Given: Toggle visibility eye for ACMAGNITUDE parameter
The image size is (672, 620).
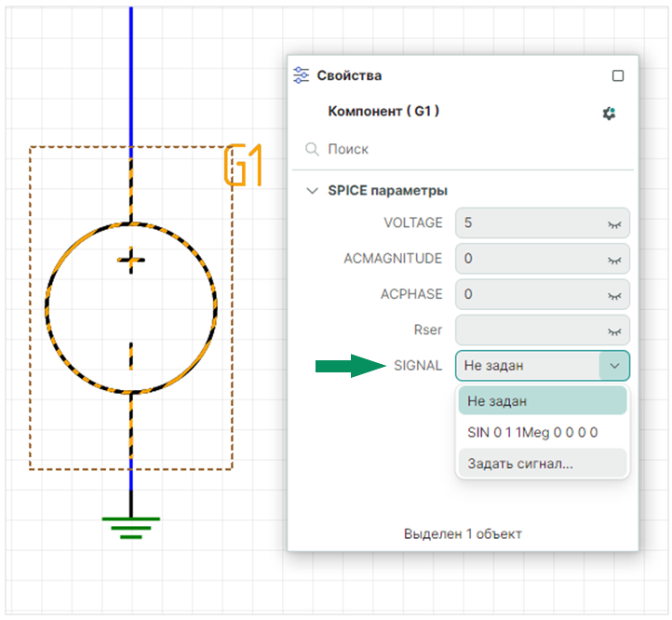Looking at the screenshot, I should point(613,259).
